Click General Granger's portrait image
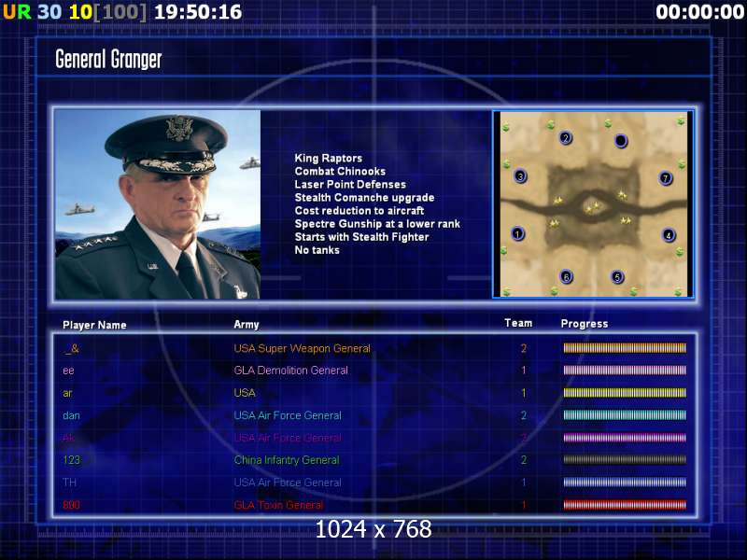This screenshot has height=560, width=747. pos(158,204)
